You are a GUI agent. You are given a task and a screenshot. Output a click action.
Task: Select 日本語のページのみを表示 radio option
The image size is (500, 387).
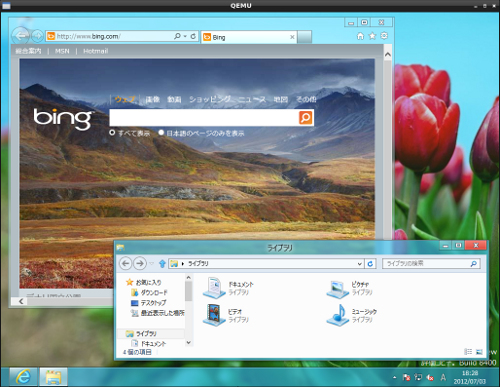click(161, 133)
